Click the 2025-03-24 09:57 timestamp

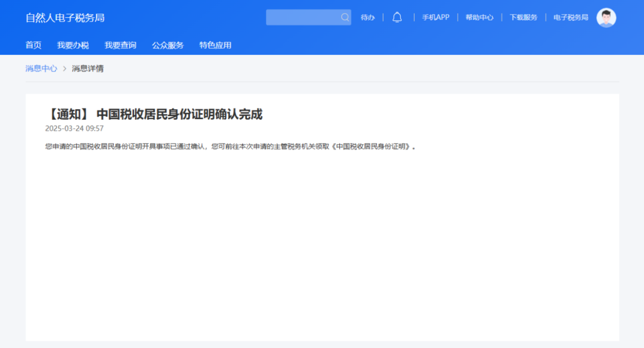pos(75,129)
